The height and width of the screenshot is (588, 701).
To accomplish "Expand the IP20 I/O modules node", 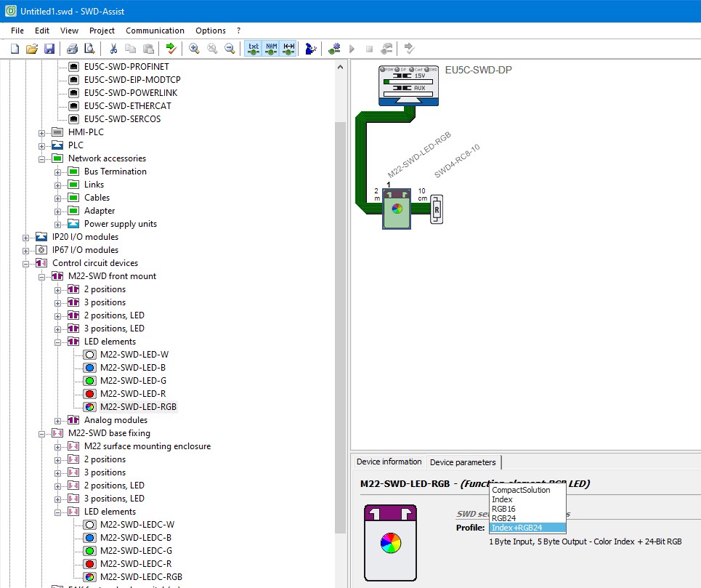I will 25,238.
